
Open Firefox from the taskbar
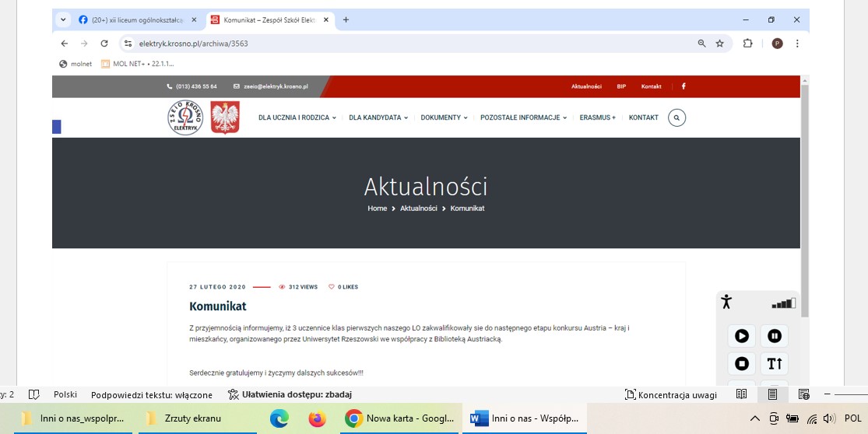[x=317, y=418]
